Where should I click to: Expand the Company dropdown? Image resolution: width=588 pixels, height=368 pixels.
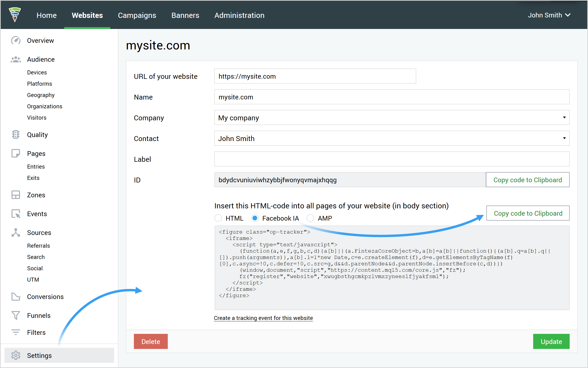[x=564, y=118]
